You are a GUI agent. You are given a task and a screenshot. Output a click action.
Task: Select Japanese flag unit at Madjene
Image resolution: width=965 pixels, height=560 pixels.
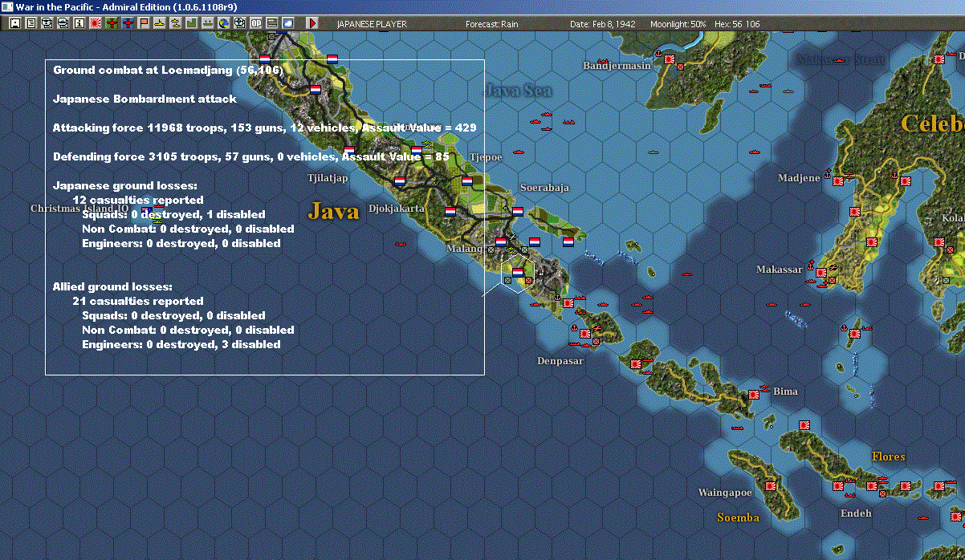[x=838, y=181]
